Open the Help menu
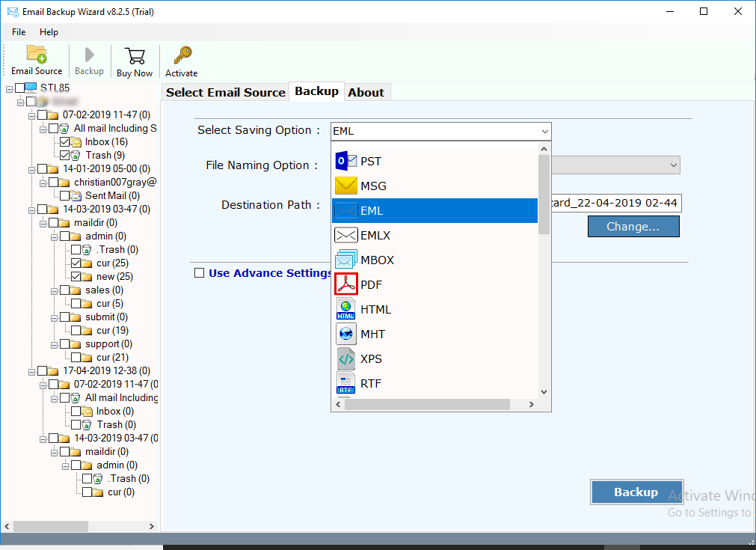The image size is (756, 550). tap(49, 32)
